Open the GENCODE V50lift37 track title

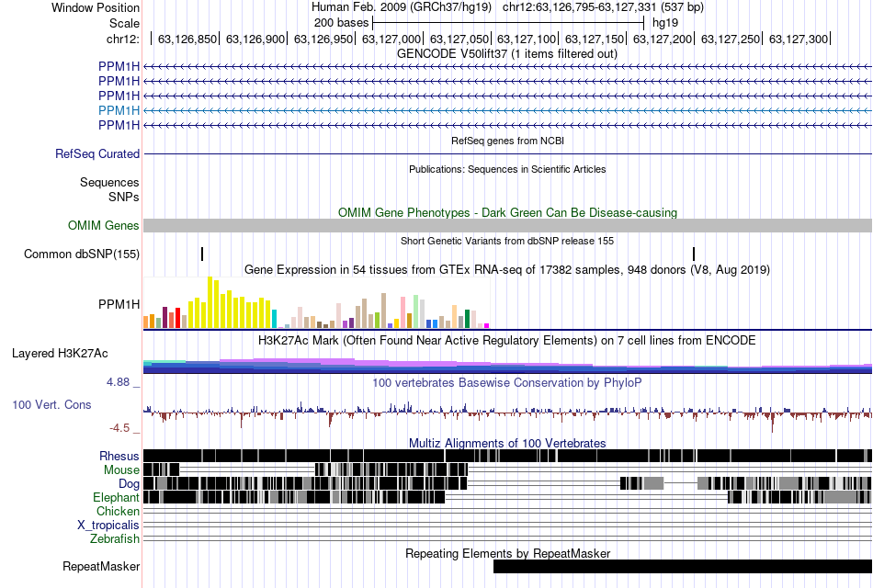pyautogui.click(x=506, y=54)
